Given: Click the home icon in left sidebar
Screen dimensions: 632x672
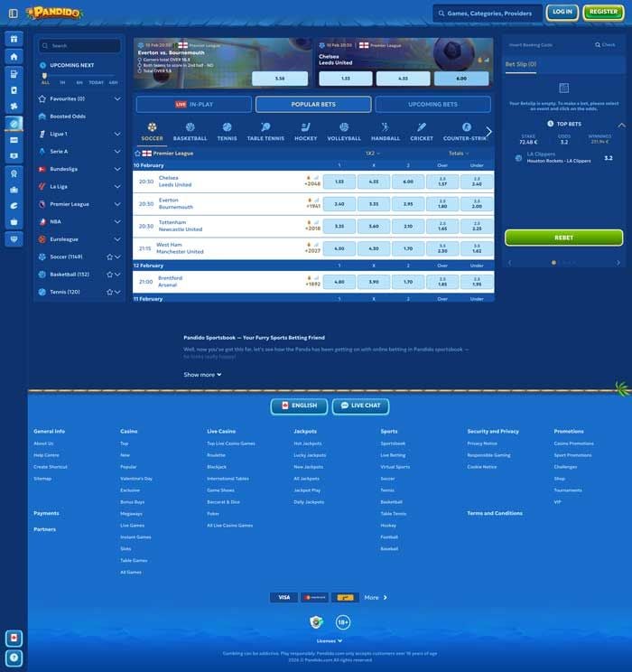Looking at the screenshot, I should (x=14, y=56).
